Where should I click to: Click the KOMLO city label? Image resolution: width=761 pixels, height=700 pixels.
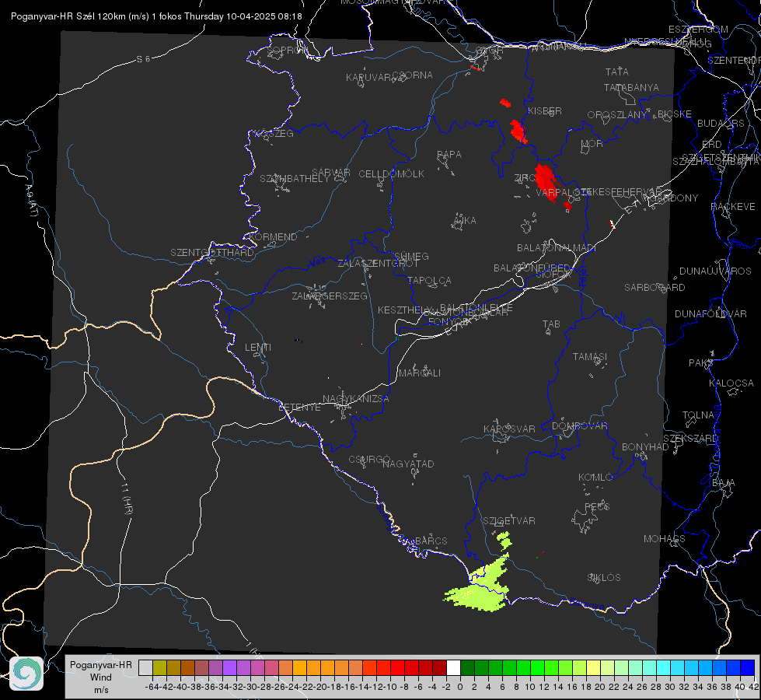click(595, 477)
